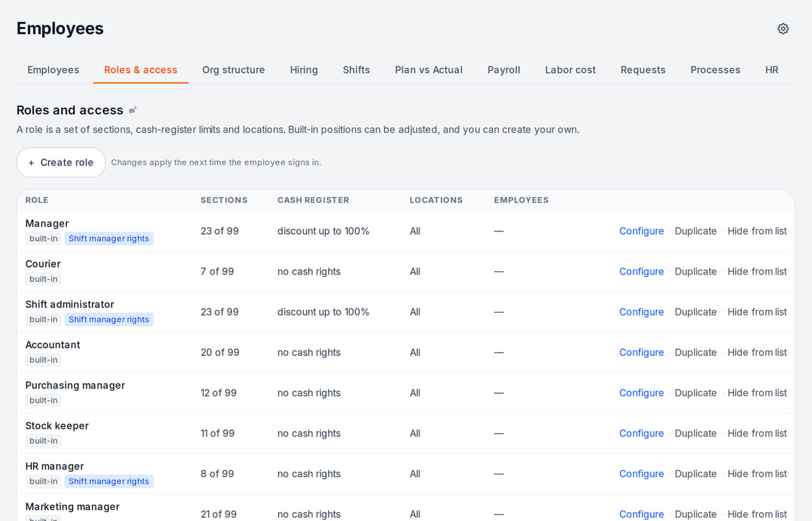Viewport: 812px width, 521px height.
Task: View the Labor cost tab
Action: point(570,70)
